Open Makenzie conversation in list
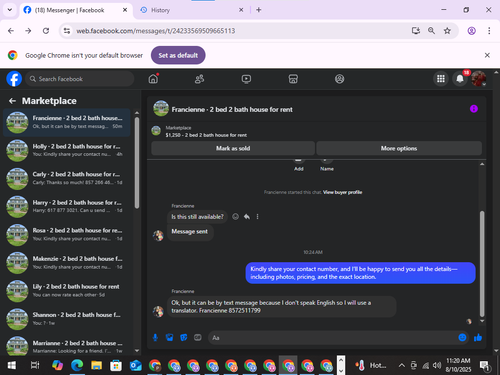500x375 pixels. (67, 263)
